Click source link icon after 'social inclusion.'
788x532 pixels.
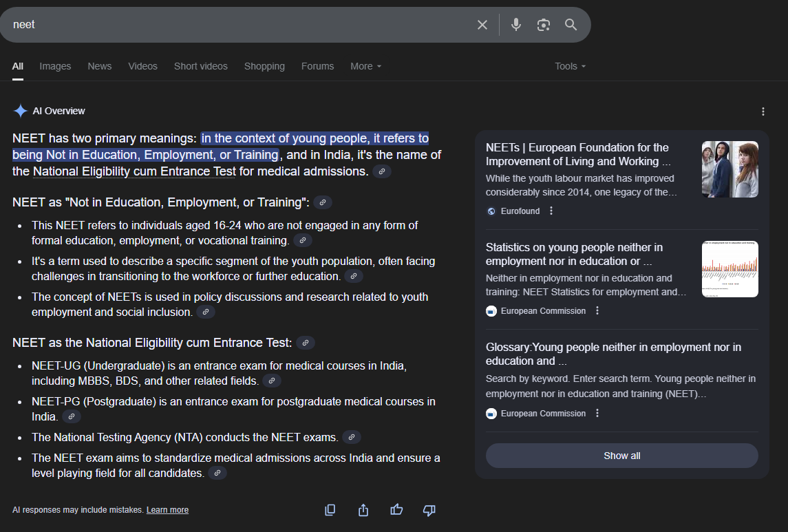206,312
